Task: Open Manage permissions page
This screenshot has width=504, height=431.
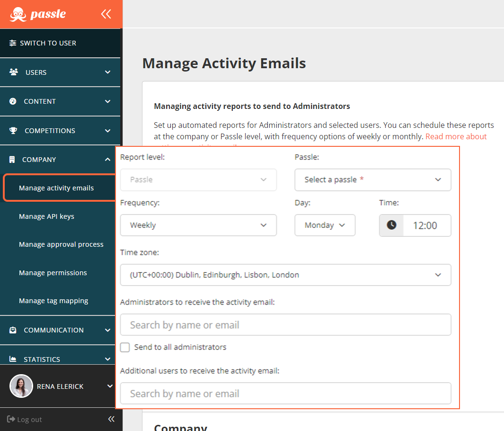Action: coord(53,273)
